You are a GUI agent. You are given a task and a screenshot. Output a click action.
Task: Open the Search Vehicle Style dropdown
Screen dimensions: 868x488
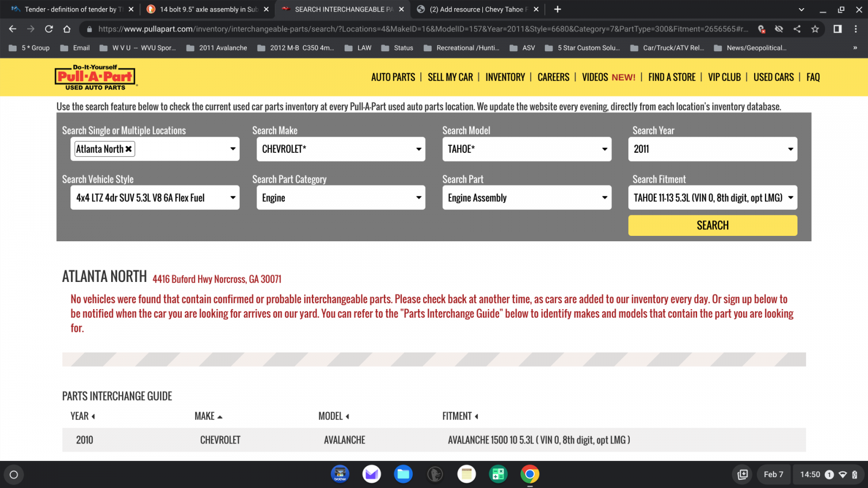click(155, 198)
